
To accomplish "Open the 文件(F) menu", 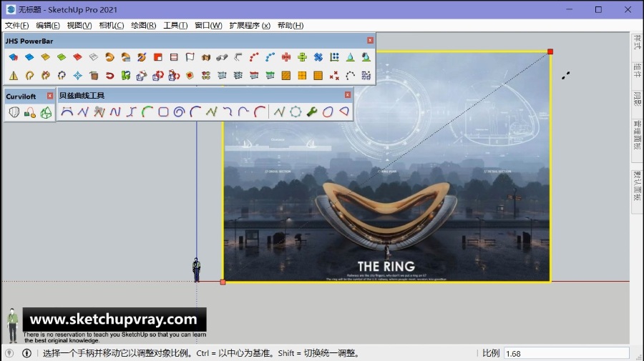I will 17,26.
